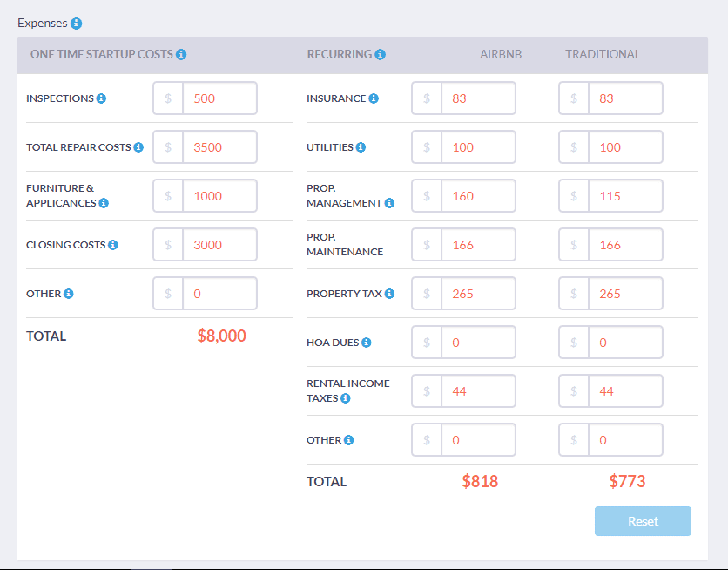Click the Property Tax info icon
This screenshot has width=728, height=570.
tap(390, 294)
